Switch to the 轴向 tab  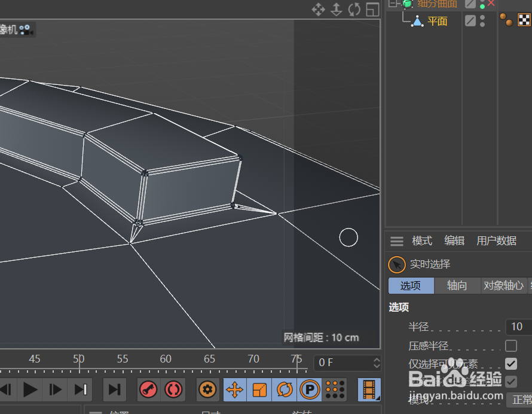(457, 285)
